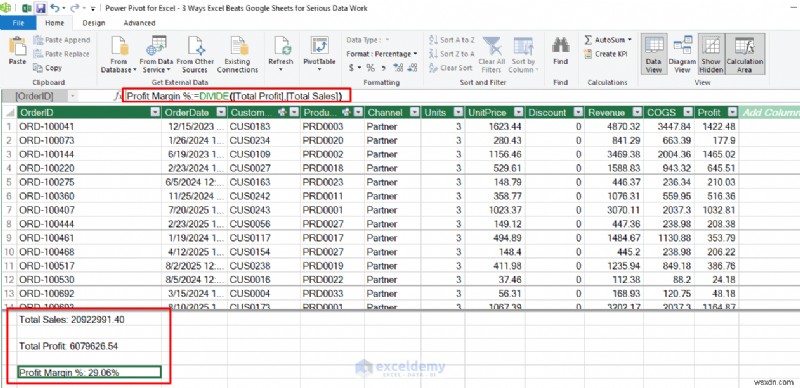Select the Total Sales measure cell
Image resolution: width=800 pixels, height=388 pixels.
(x=89, y=320)
